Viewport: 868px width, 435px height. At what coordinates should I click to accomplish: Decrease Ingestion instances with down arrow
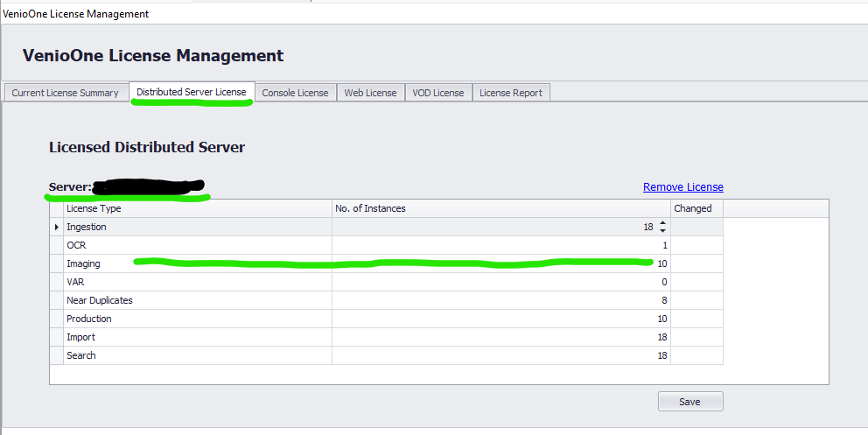[662, 231]
